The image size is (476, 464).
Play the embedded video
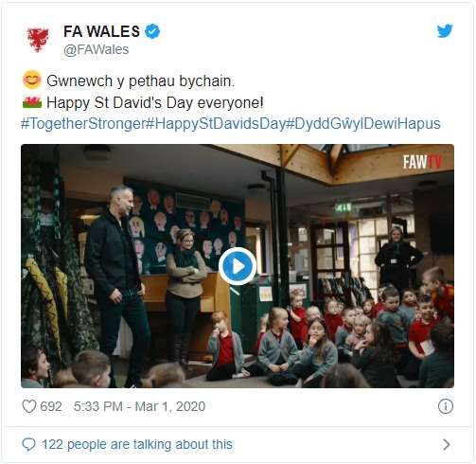tap(238, 266)
